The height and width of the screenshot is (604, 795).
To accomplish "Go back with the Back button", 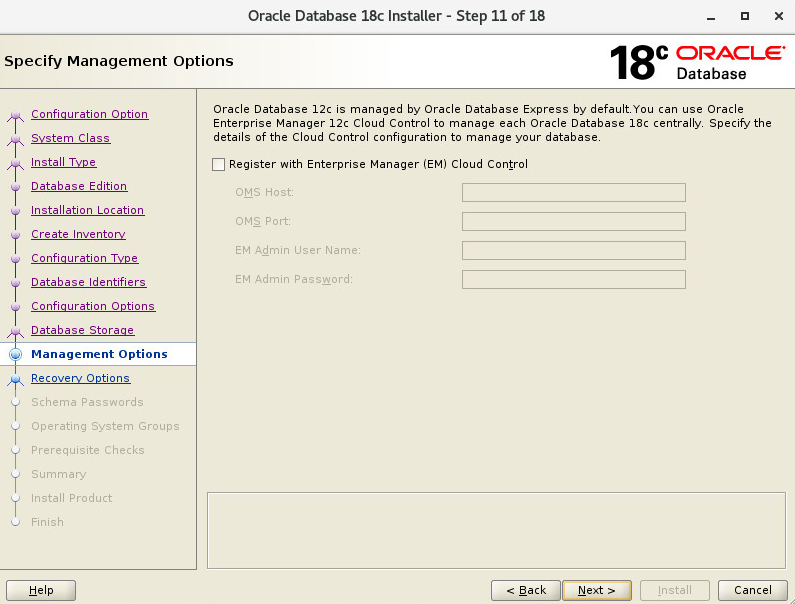I will pos(526,590).
